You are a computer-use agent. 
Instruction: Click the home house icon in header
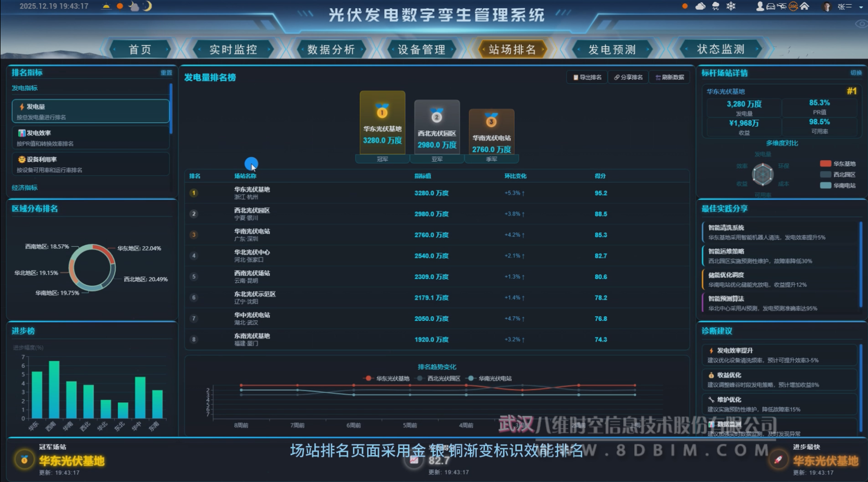pos(804,6)
